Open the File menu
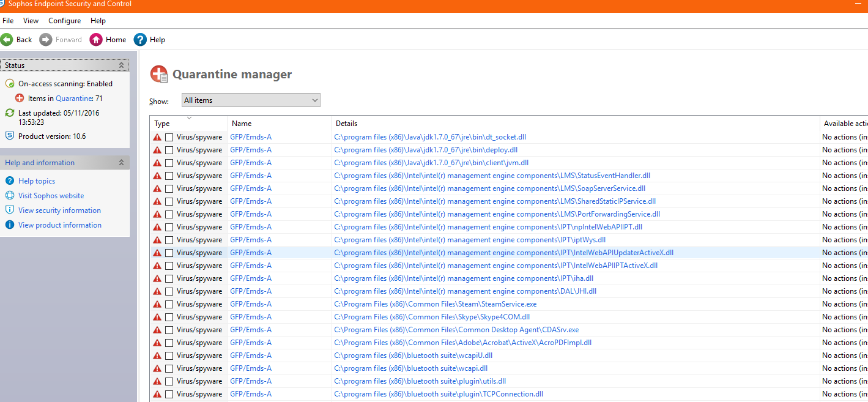 (8, 21)
